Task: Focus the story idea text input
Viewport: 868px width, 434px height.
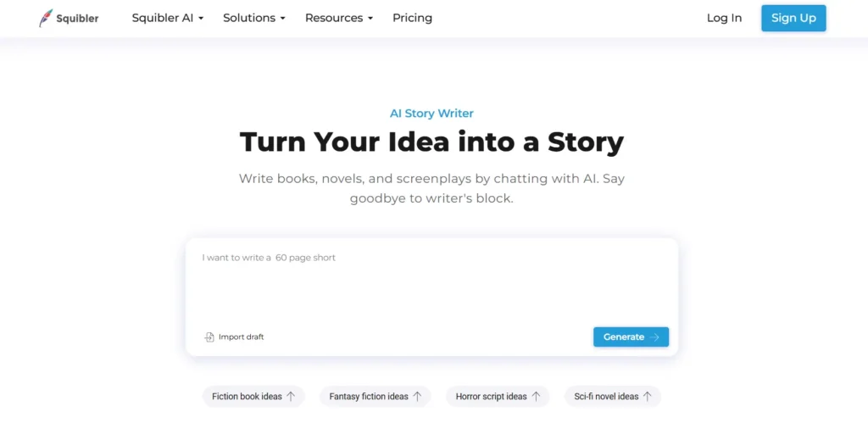Action: point(431,284)
